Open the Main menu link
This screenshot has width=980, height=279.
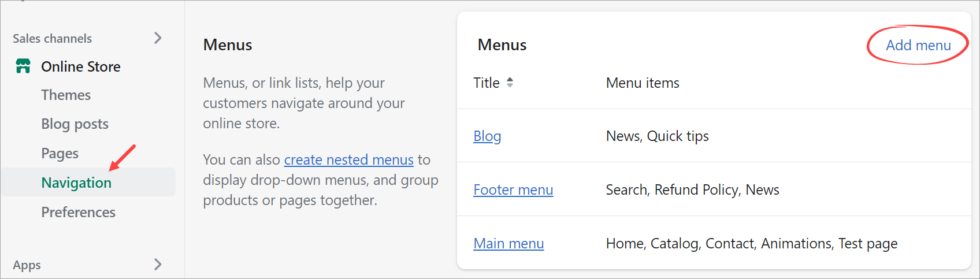(508, 243)
